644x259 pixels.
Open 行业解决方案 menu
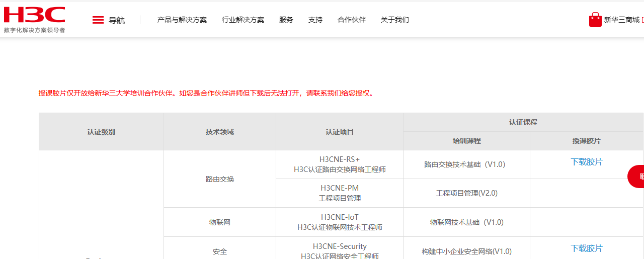[x=243, y=20]
